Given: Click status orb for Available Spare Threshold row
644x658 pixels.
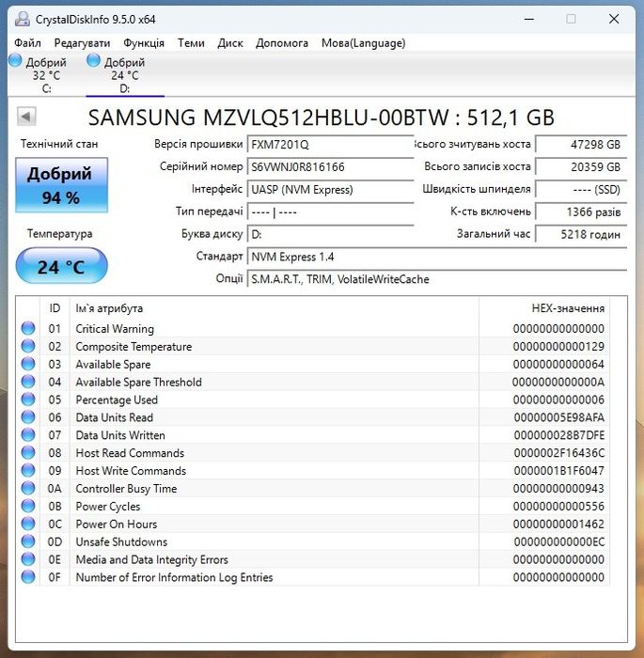Looking at the screenshot, I should click(x=28, y=382).
